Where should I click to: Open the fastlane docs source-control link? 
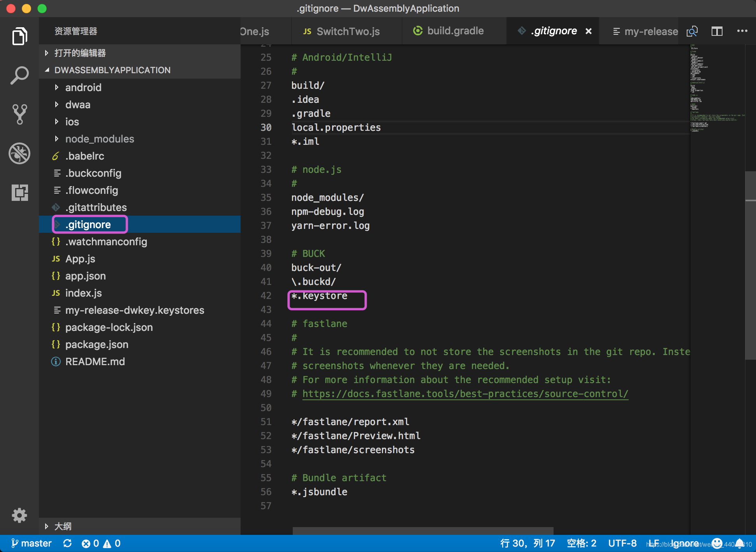pos(465,394)
